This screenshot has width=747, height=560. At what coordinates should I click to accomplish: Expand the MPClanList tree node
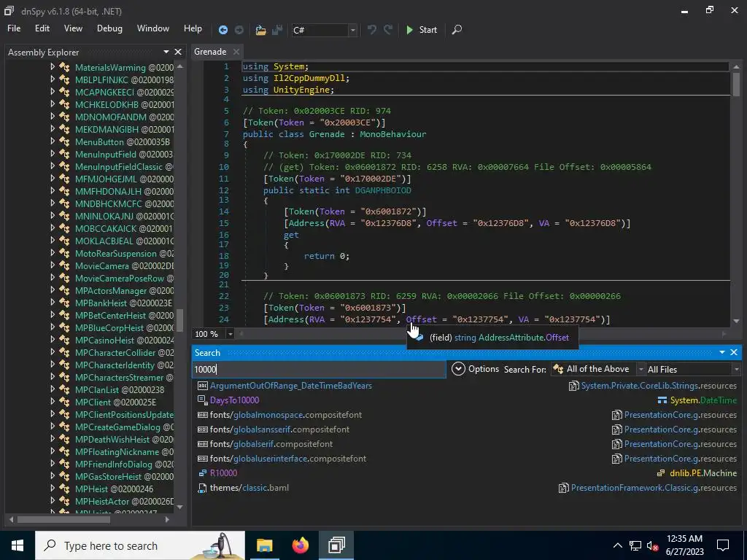tap(53, 389)
